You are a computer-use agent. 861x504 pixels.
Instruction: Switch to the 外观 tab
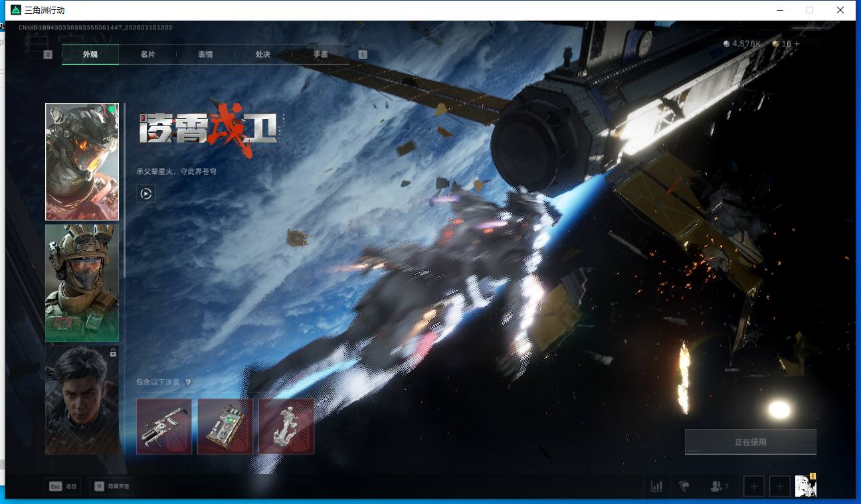coord(90,54)
